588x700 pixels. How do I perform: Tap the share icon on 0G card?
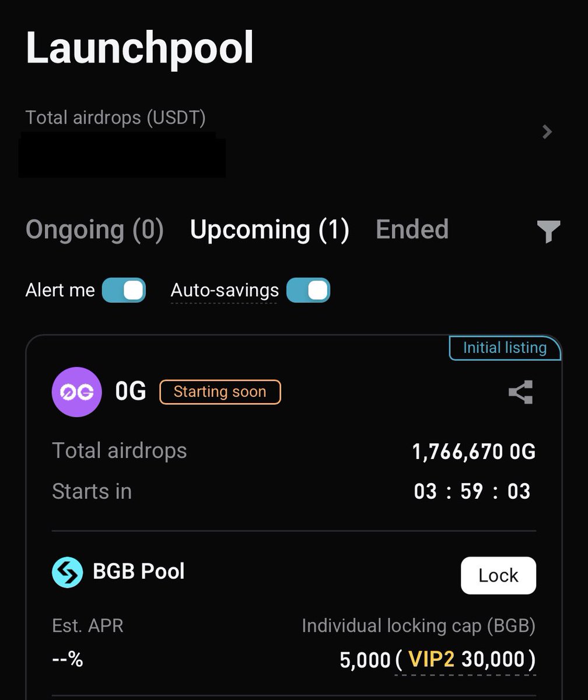(520, 392)
